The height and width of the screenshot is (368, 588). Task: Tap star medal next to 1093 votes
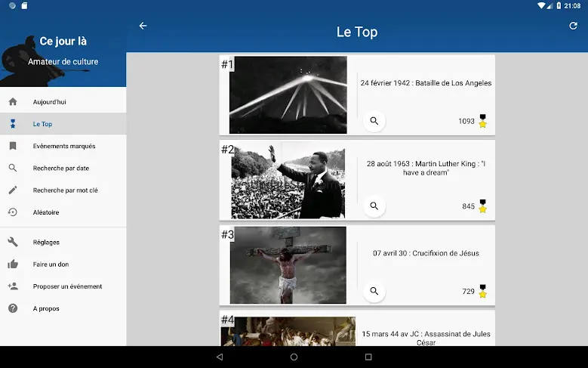[483, 121]
